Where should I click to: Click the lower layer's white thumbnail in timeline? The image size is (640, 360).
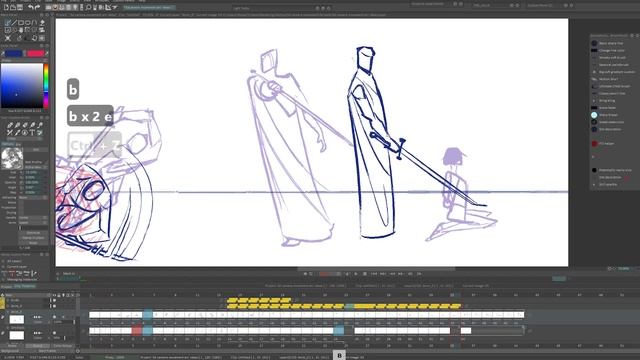tap(17, 336)
